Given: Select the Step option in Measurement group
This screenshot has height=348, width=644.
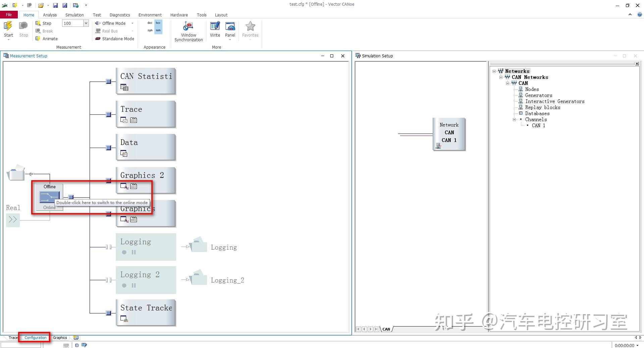Looking at the screenshot, I should click(x=44, y=23).
